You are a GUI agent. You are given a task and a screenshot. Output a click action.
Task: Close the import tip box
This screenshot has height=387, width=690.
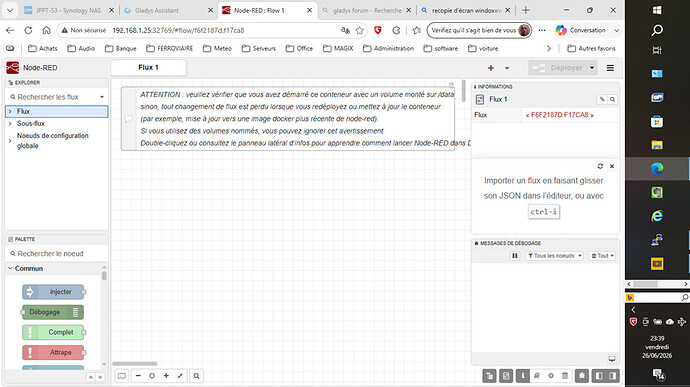(x=612, y=166)
